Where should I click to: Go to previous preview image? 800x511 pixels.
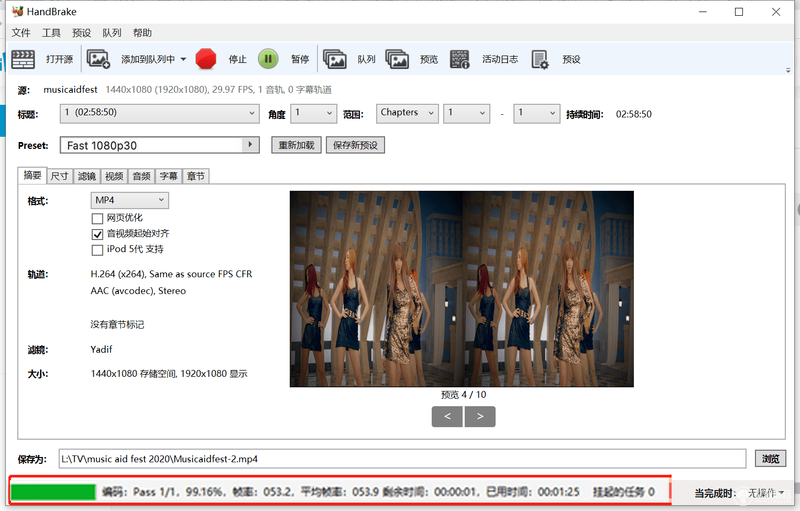(447, 417)
